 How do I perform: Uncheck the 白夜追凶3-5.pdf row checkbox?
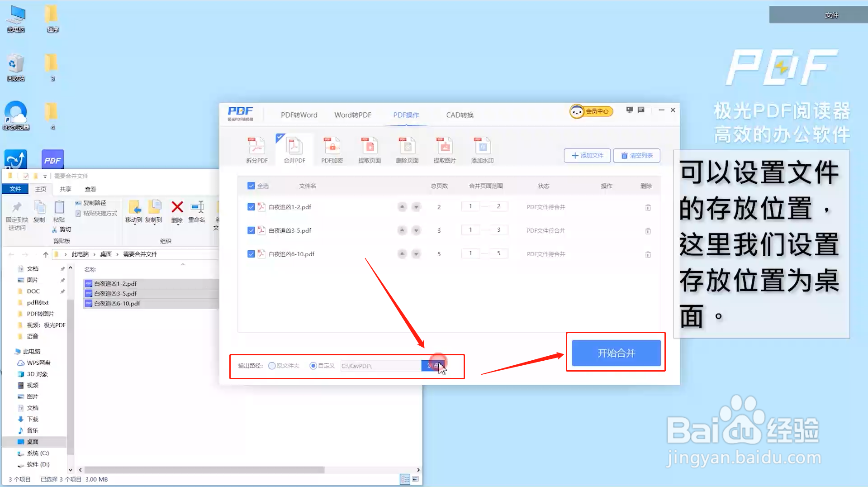click(x=251, y=230)
